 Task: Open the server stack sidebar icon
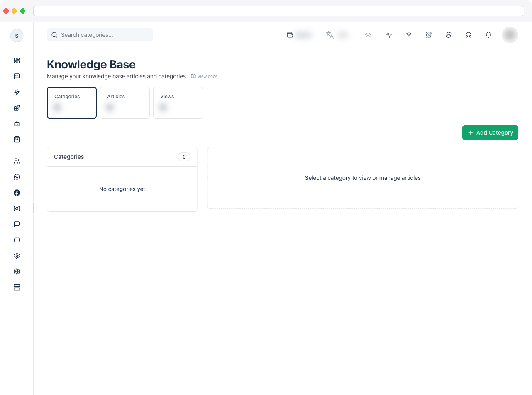(x=17, y=287)
